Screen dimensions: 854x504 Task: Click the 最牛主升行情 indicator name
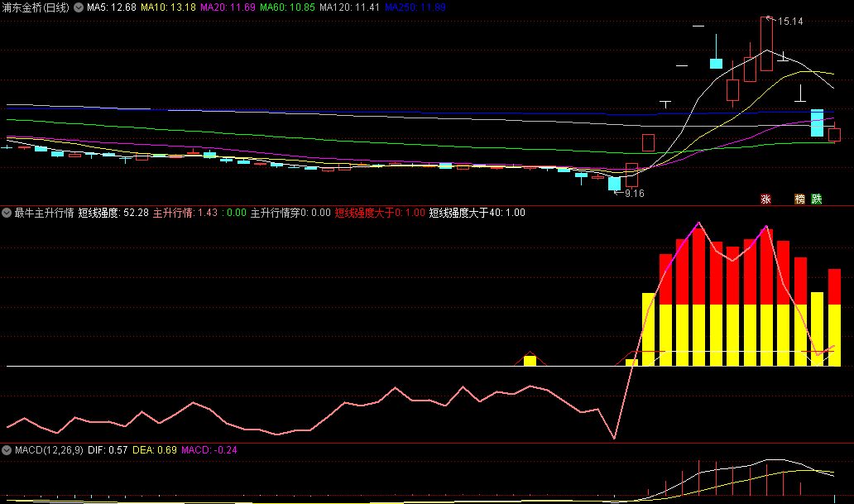tap(44, 213)
